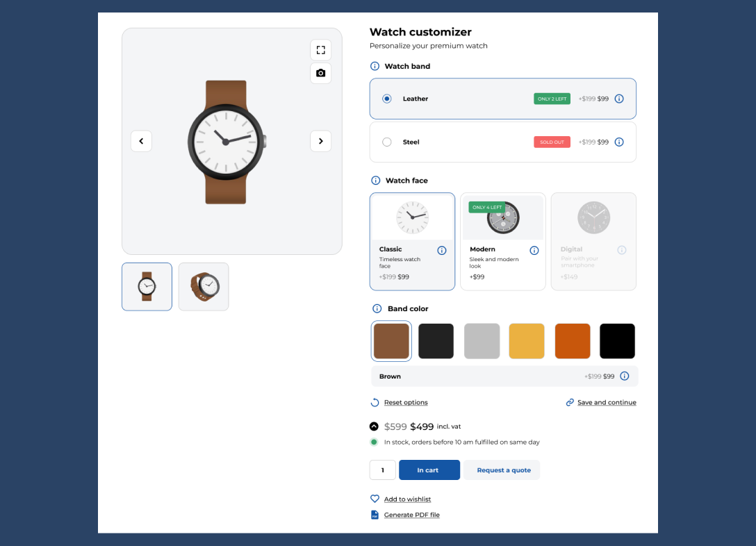Choose the Modern watch face card
The width and height of the screenshot is (756, 546).
pos(503,241)
